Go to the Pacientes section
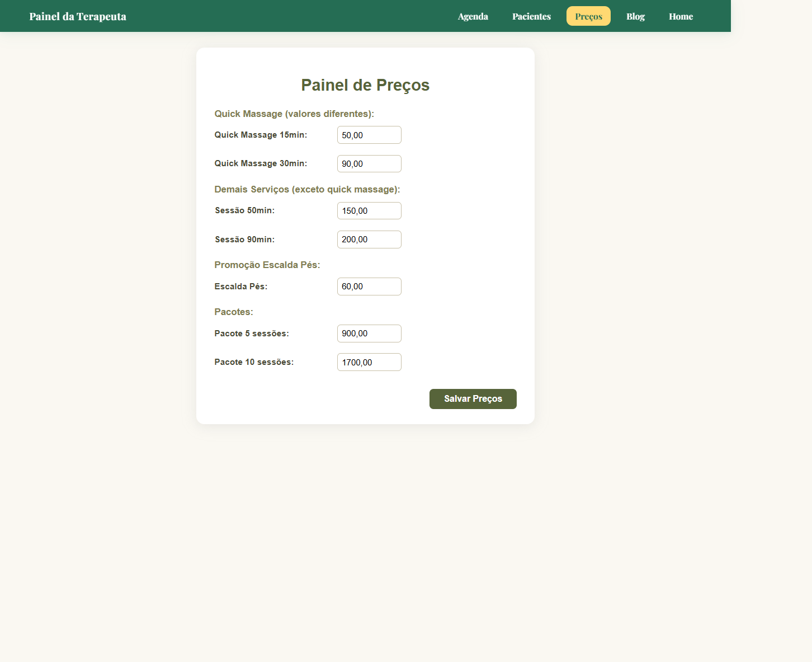Screen dimensions: 812x662 (x=531, y=16)
